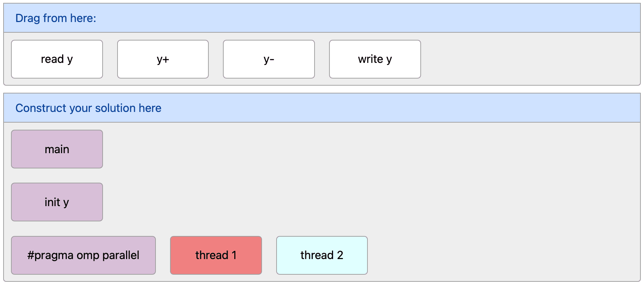Select the first block in the palette row
Image resolution: width=644 pixels, height=285 pixels.
coord(57,59)
